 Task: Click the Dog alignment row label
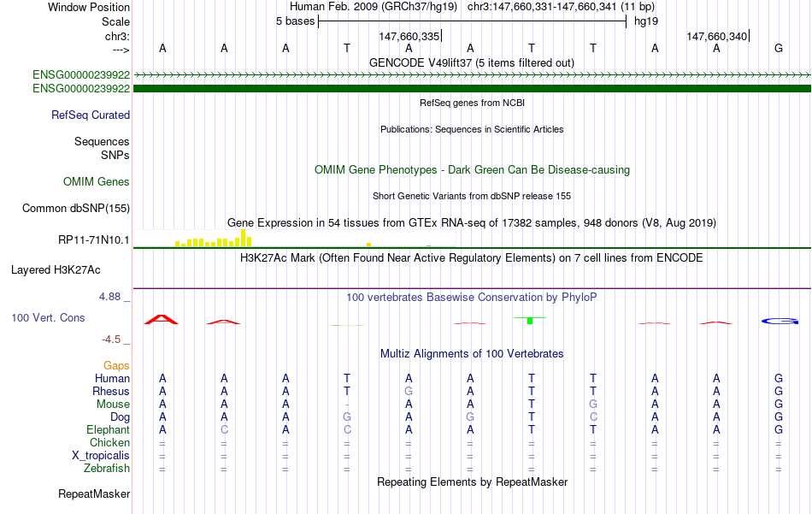click(x=120, y=417)
